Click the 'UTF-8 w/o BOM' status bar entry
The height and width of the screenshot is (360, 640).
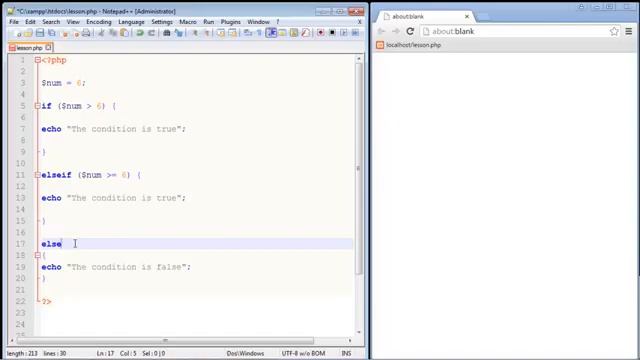tap(303, 353)
